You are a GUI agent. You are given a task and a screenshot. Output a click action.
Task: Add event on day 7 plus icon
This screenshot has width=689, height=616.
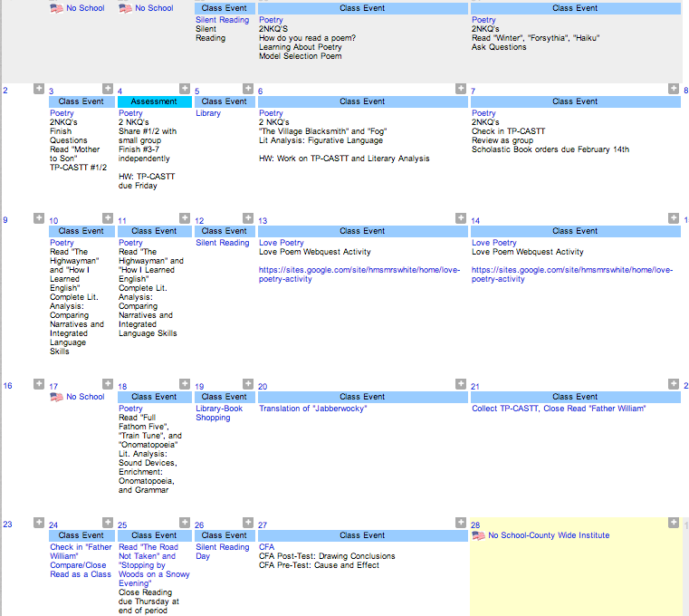tap(674, 89)
